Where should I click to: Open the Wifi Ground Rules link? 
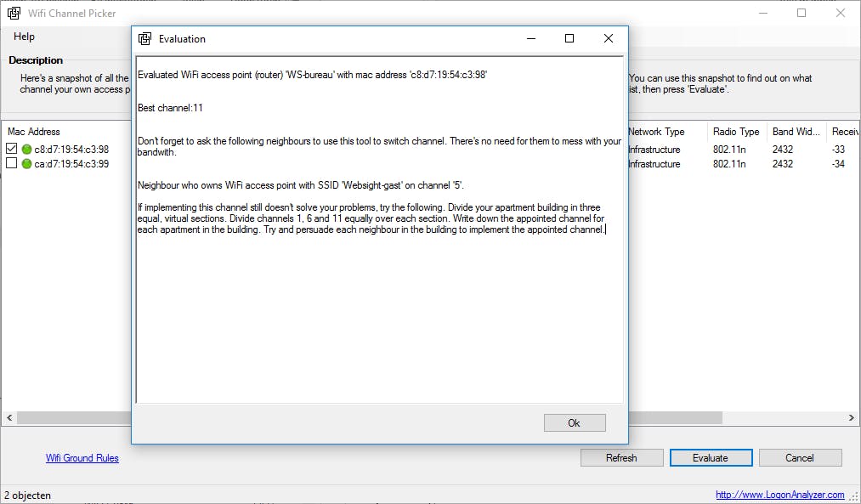click(x=82, y=458)
